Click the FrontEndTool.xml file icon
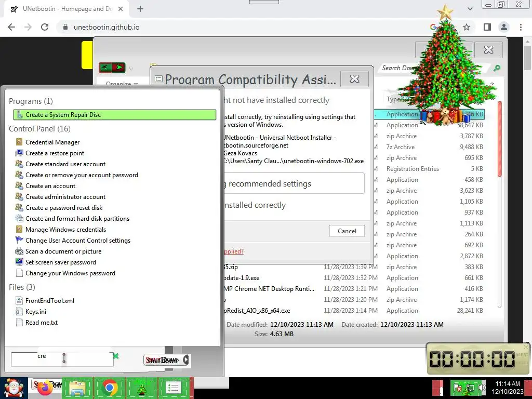Image resolution: width=532 pixels, height=399 pixels. point(19,301)
